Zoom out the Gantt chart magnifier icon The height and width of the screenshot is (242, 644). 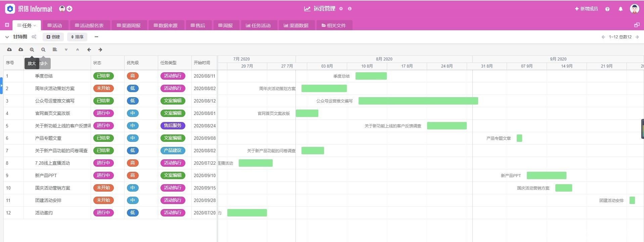(43, 50)
